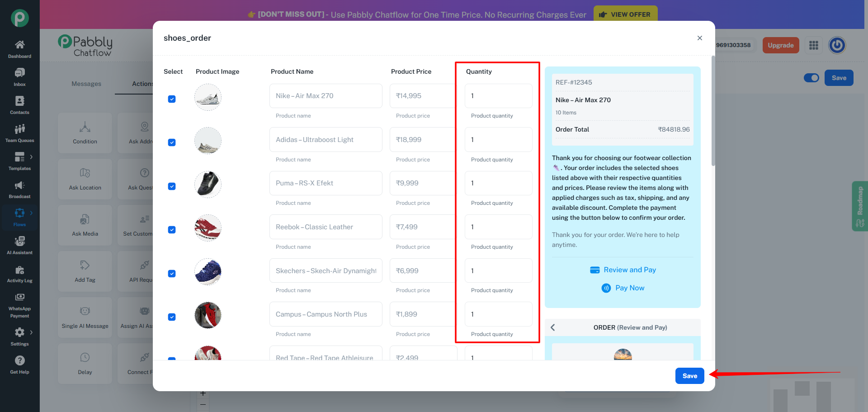
Task: Add a Single AI Message block
Action: (x=85, y=318)
